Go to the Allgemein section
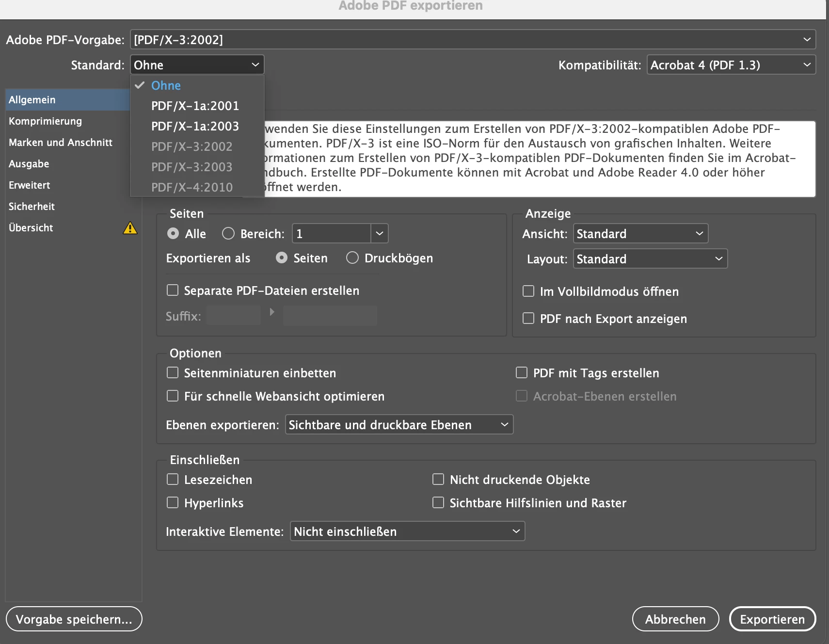Screen dimensions: 829x644 coord(68,99)
